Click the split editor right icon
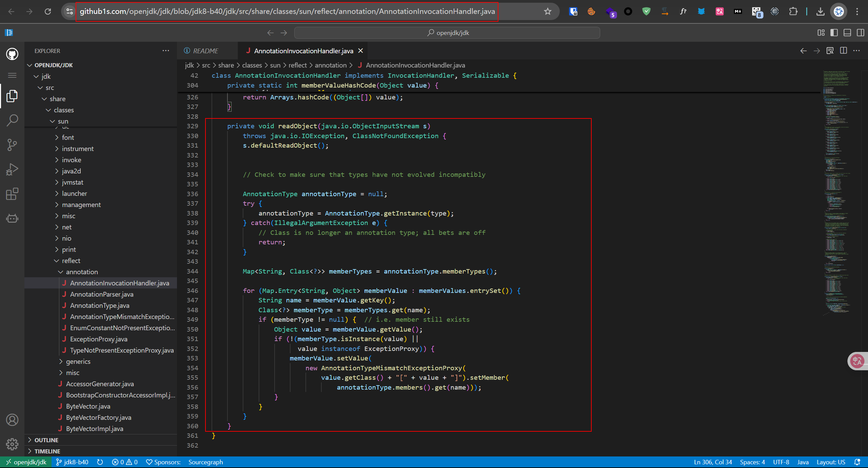Image resolution: width=868 pixels, height=468 pixels. click(x=844, y=51)
